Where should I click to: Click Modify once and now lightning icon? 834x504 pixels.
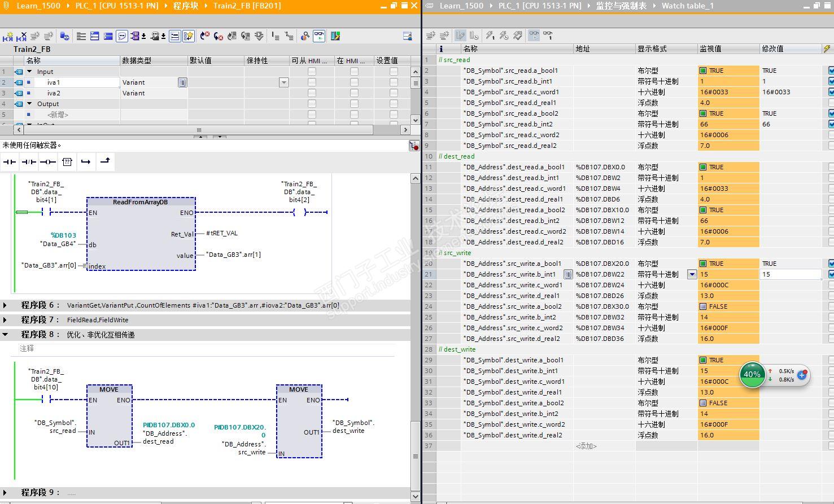pos(490,36)
